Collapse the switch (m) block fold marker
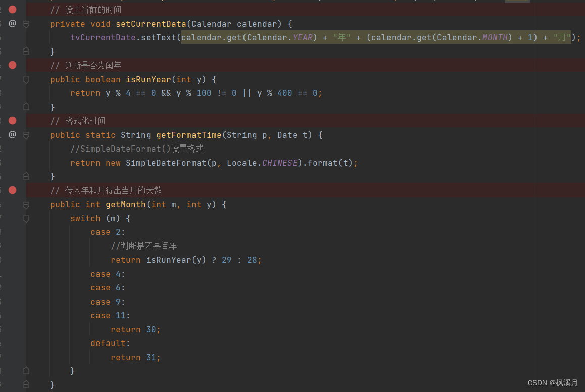 click(x=26, y=219)
